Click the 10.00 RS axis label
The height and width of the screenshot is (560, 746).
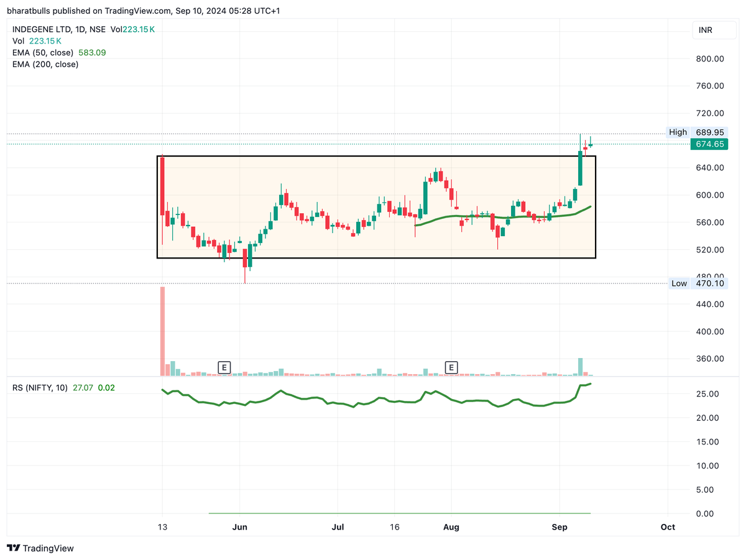point(708,466)
